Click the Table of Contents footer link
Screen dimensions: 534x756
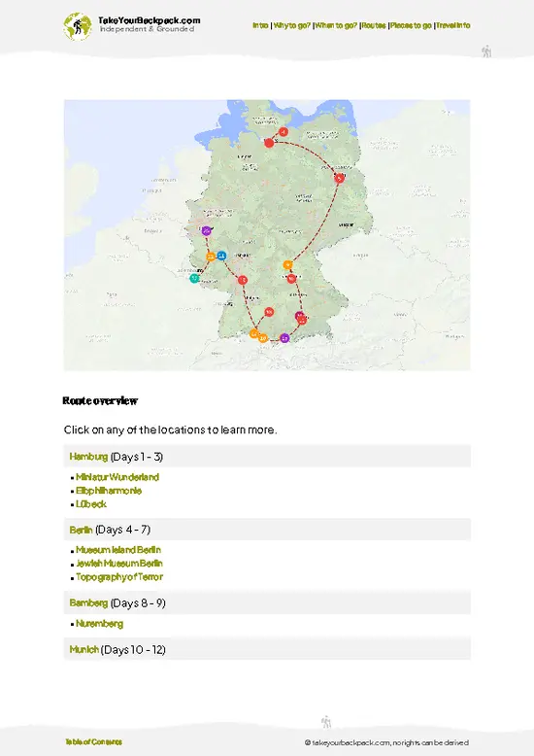pyautogui.click(x=93, y=742)
